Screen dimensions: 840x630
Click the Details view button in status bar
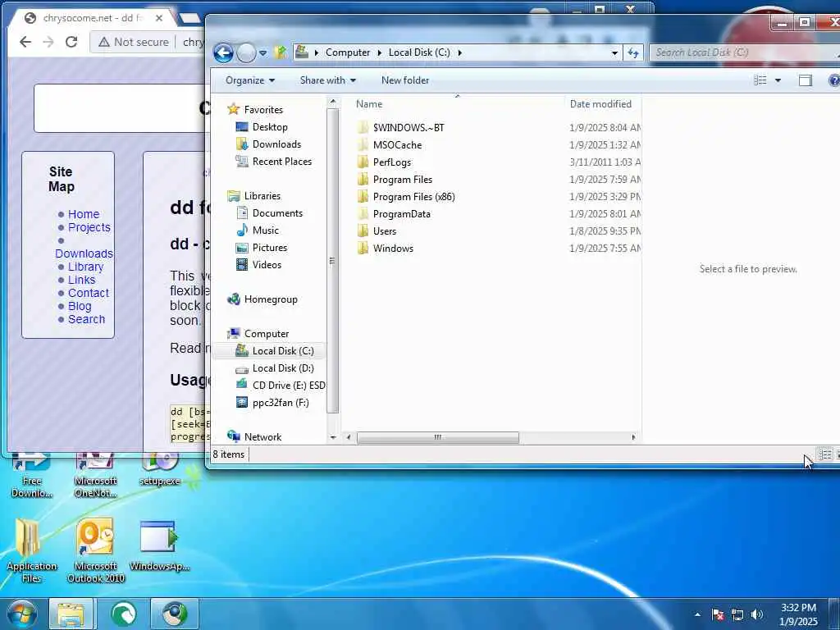(x=825, y=454)
